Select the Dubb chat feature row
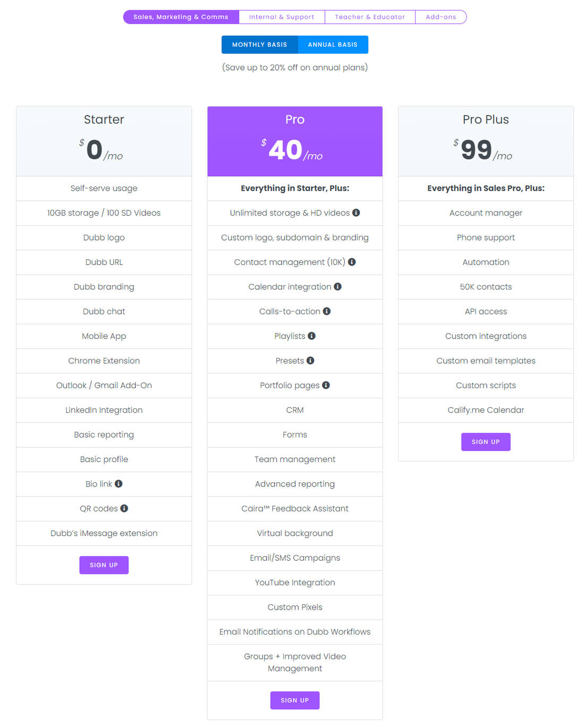This screenshot has height=727, width=588. (x=103, y=311)
